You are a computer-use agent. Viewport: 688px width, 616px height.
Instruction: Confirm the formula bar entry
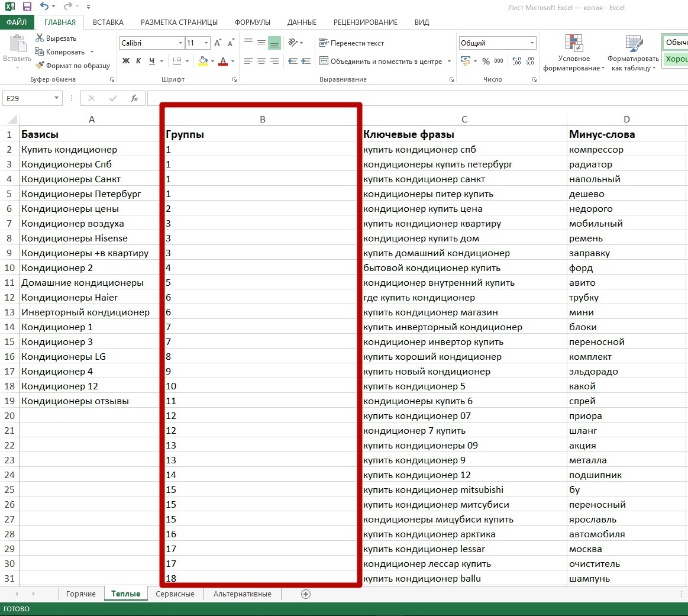[113, 98]
